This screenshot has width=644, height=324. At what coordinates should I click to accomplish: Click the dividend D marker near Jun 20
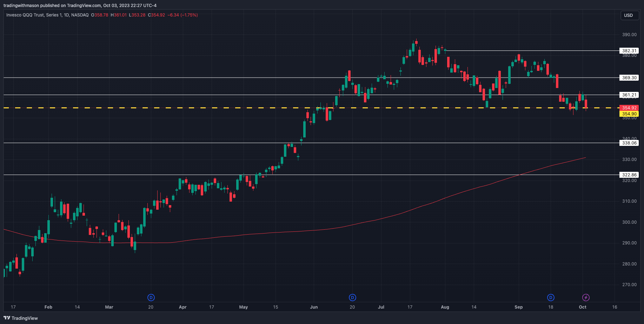[x=352, y=298]
